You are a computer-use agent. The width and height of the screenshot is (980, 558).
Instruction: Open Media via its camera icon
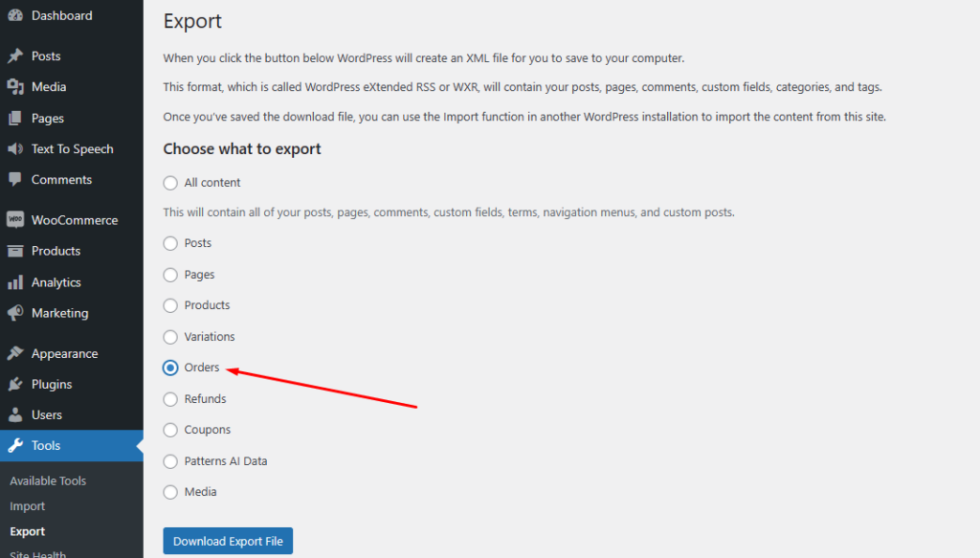coord(15,87)
